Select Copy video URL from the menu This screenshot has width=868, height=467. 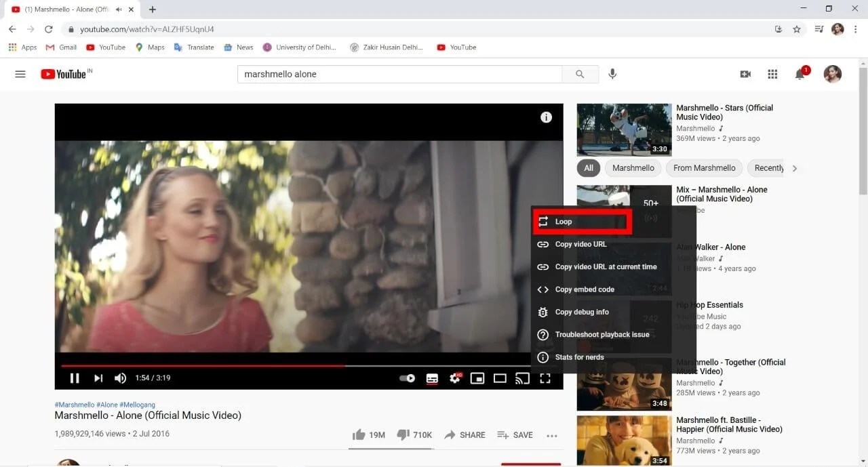581,244
